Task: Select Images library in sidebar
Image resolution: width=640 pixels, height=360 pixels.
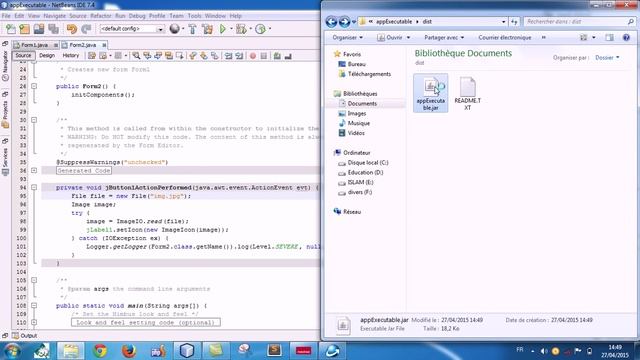Action: [x=357, y=113]
